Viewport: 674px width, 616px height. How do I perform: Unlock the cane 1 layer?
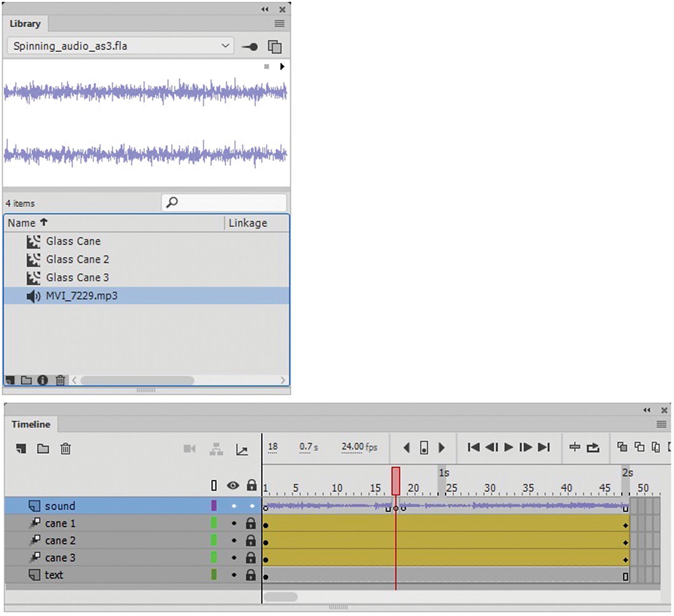tap(251, 524)
